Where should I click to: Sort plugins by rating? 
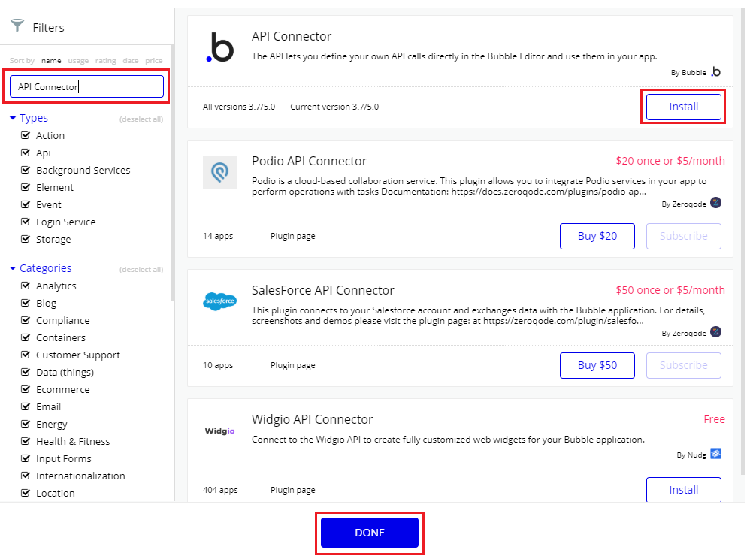click(x=105, y=61)
